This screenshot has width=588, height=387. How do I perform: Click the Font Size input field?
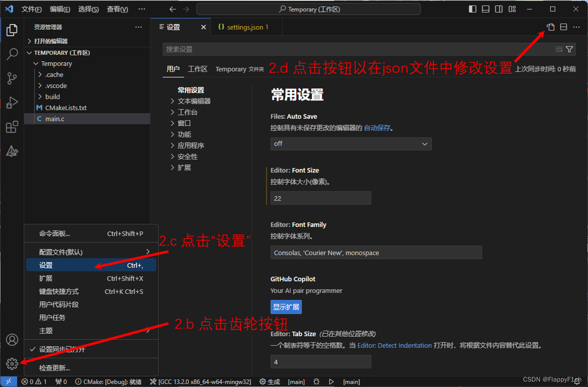[321, 198]
